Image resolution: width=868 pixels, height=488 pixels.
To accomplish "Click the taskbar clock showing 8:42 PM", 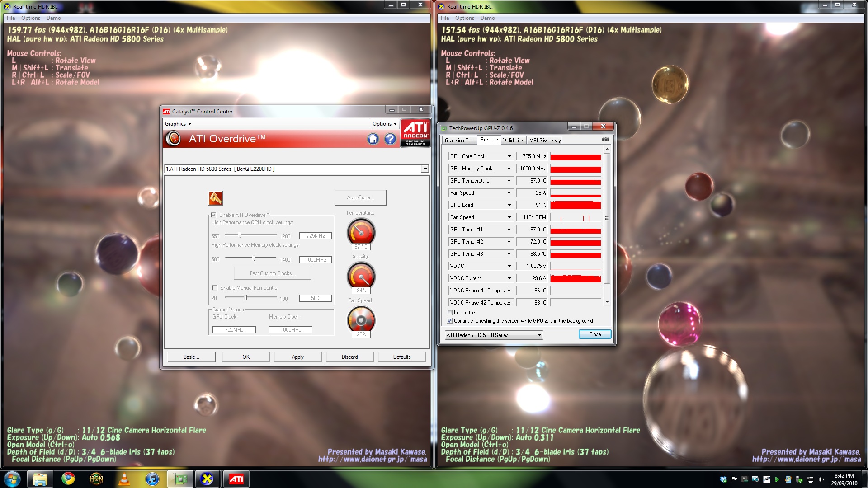I will click(x=844, y=479).
